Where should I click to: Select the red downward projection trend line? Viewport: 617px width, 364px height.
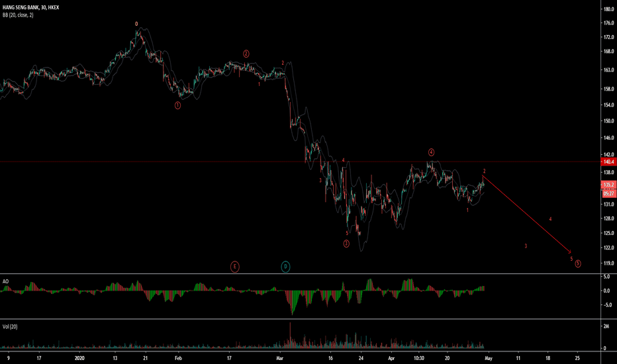tap(526, 214)
